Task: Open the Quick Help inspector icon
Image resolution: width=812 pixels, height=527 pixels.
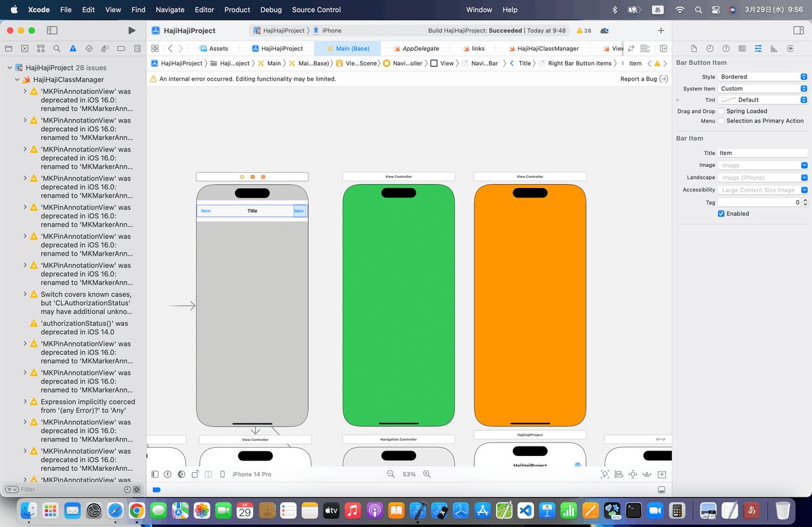Action: (726, 49)
